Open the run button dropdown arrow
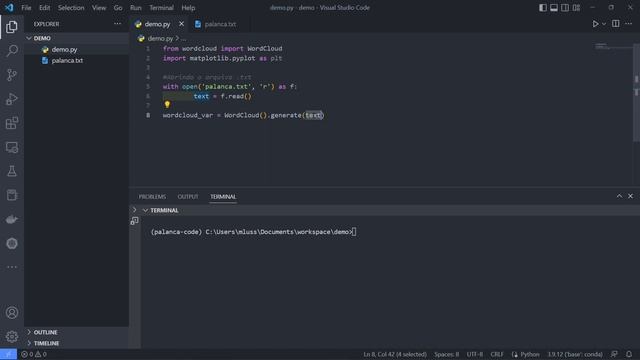Image resolution: width=640 pixels, height=360 pixels. tap(604, 24)
